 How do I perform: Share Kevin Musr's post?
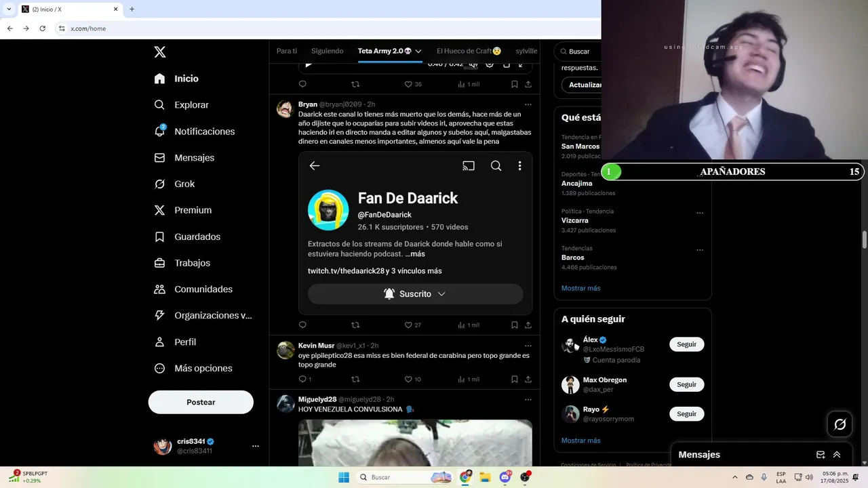coord(528,380)
